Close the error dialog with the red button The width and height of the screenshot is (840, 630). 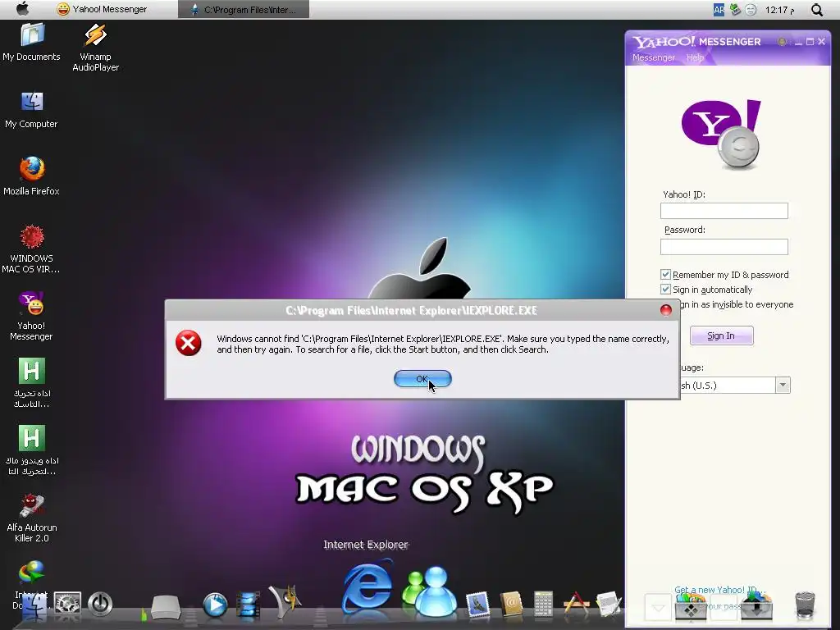click(x=666, y=310)
